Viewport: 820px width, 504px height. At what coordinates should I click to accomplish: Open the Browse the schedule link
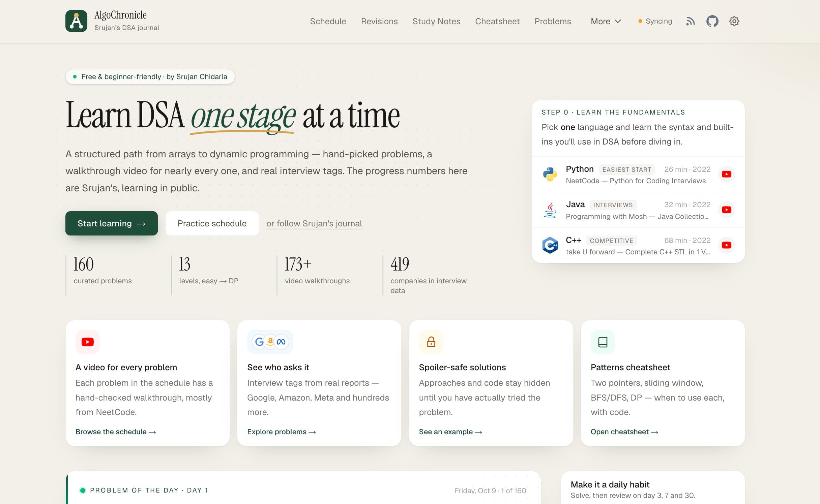[x=116, y=432]
